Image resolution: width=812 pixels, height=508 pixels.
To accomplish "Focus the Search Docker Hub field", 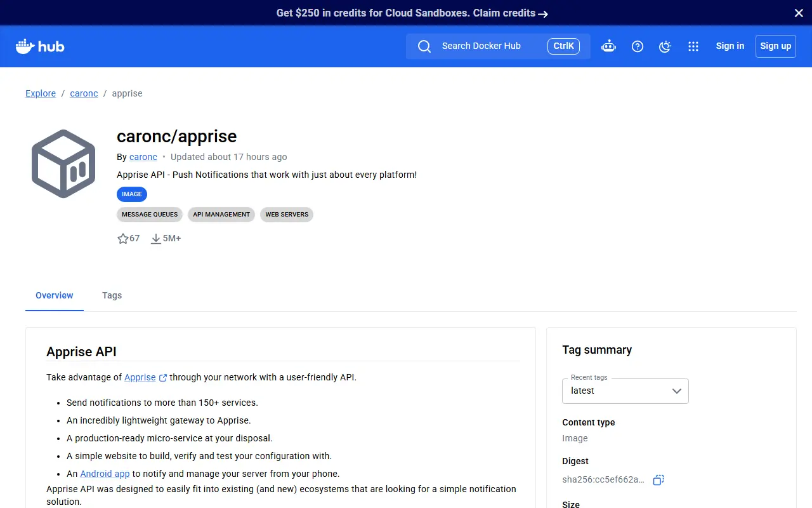I will 498,46.
